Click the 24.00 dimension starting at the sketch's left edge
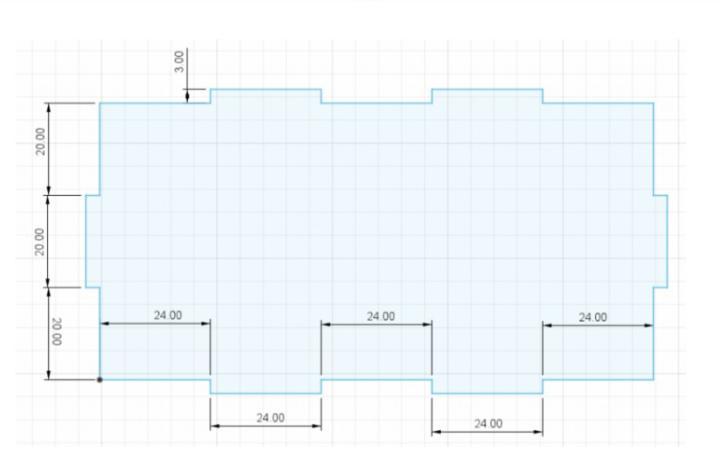 pyautogui.click(x=168, y=315)
